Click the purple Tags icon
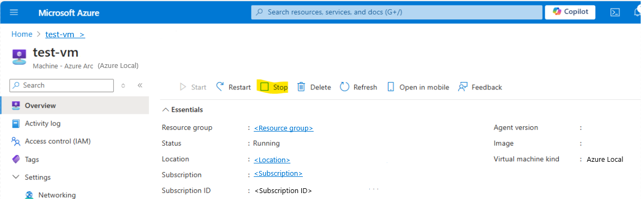The height and width of the screenshot is (199, 644). (16, 159)
